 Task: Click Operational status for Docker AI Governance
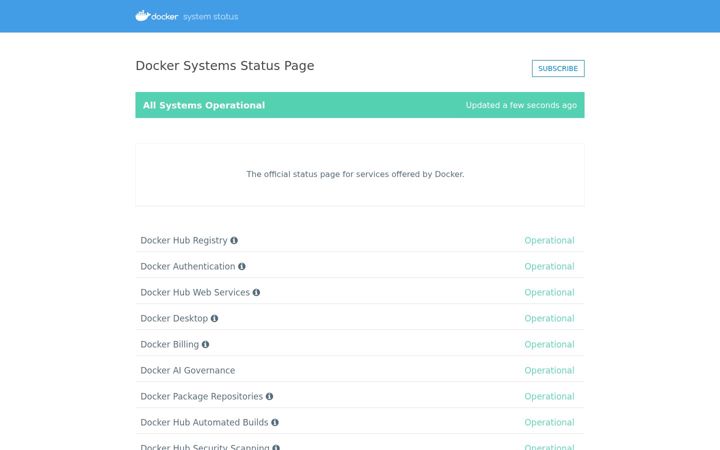pyautogui.click(x=549, y=371)
